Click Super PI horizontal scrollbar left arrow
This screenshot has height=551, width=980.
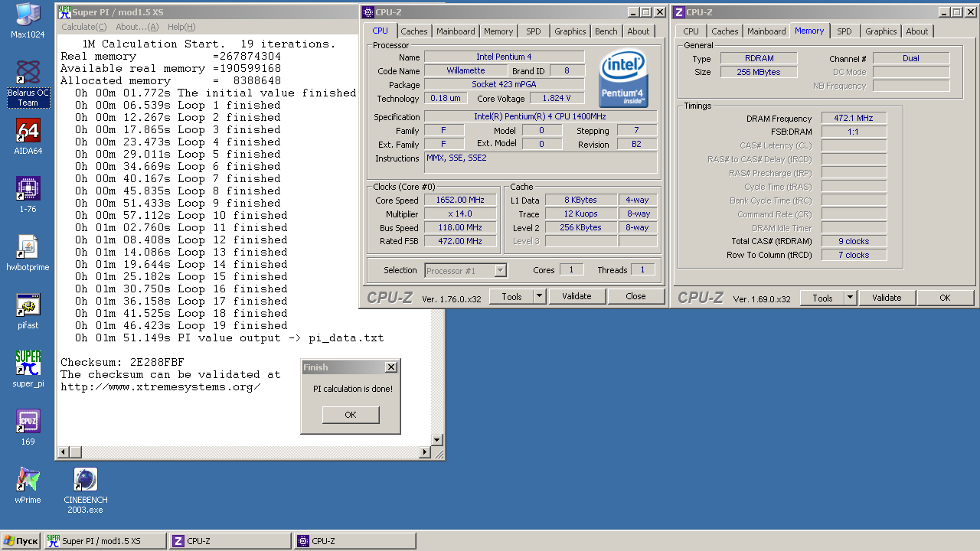[62, 452]
